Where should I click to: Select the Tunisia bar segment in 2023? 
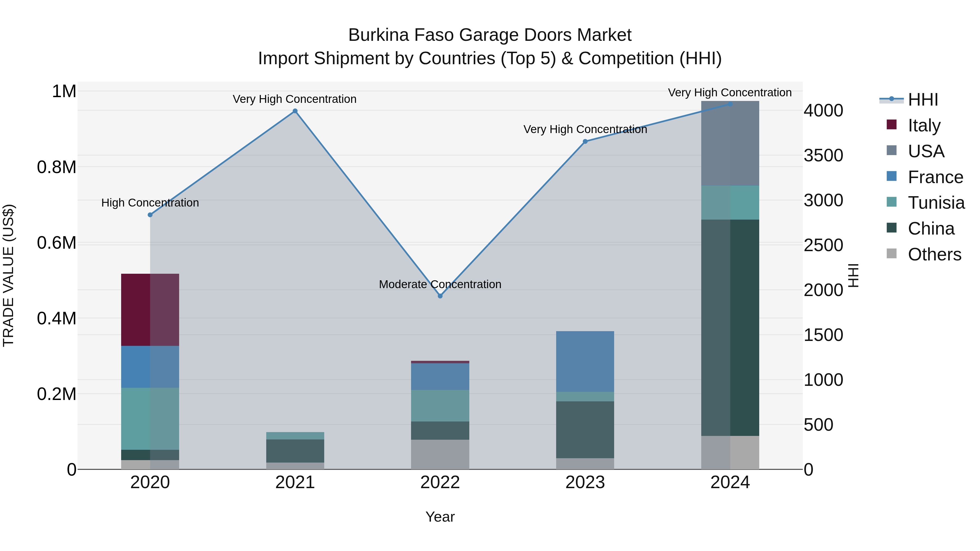coord(585,397)
